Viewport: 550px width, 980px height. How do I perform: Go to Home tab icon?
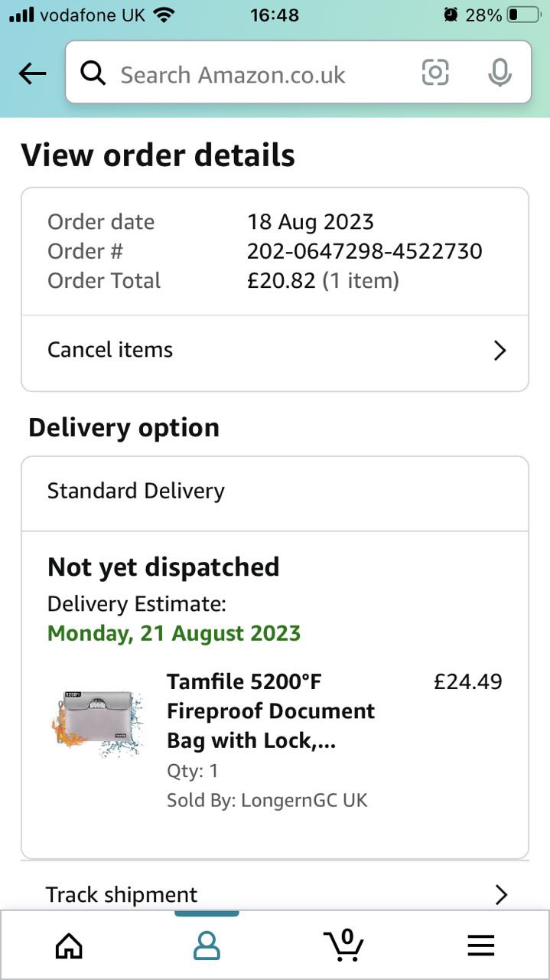point(69,946)
